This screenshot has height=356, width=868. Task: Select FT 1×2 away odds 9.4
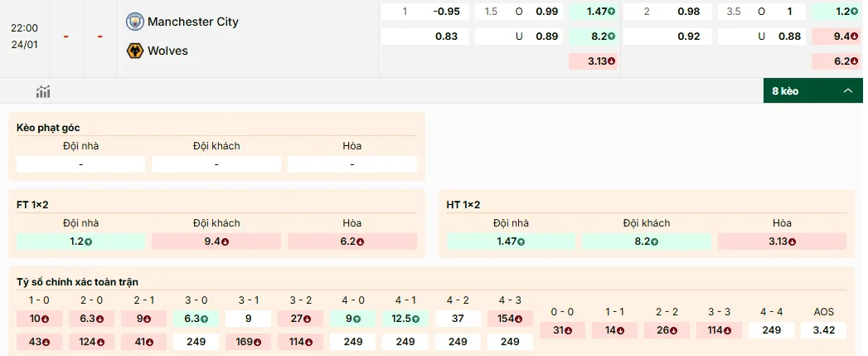(216, 241)
